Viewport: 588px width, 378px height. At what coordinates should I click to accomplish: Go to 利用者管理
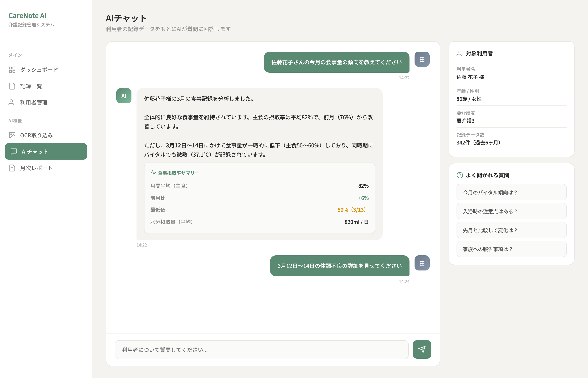[46, 102]
